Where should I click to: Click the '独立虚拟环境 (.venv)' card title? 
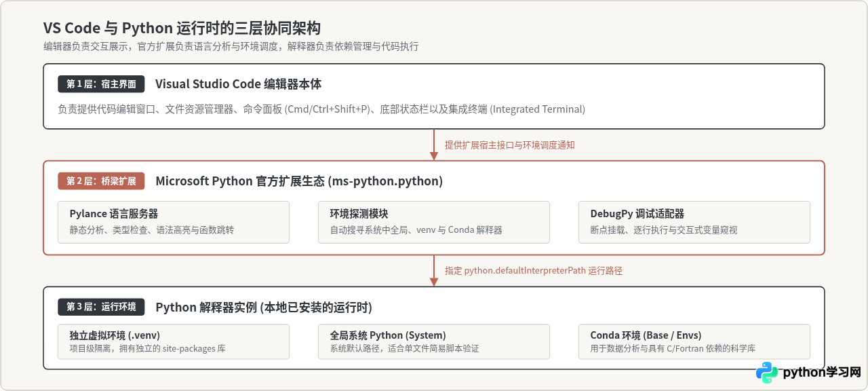point(115,335)
